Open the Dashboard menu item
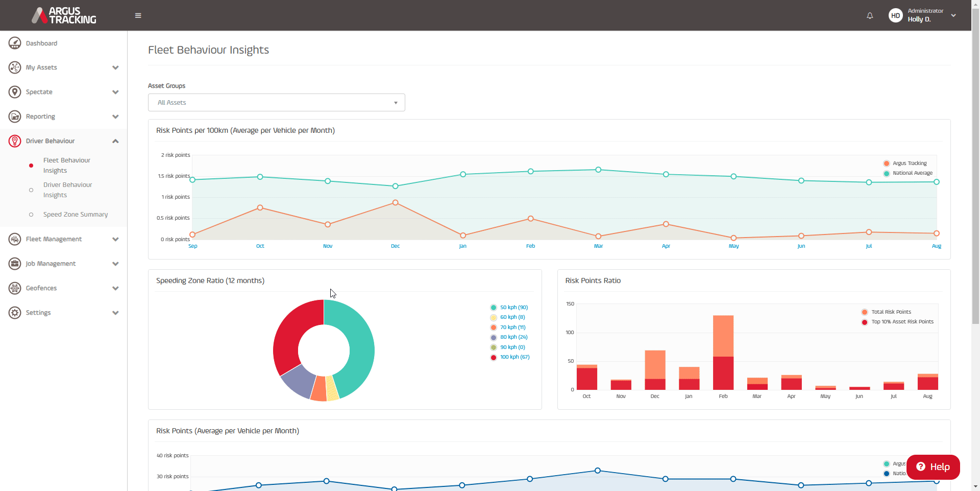This screenshot has height=491, width=980. point(41,43)
